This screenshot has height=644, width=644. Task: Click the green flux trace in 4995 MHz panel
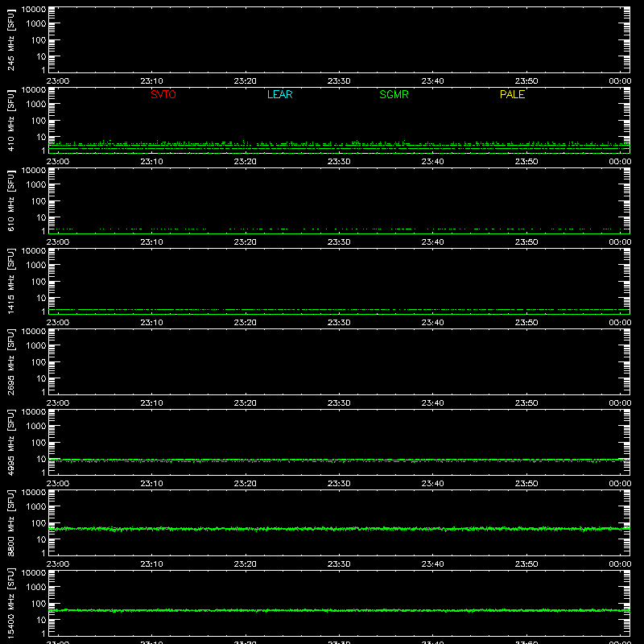coord(339,460)
